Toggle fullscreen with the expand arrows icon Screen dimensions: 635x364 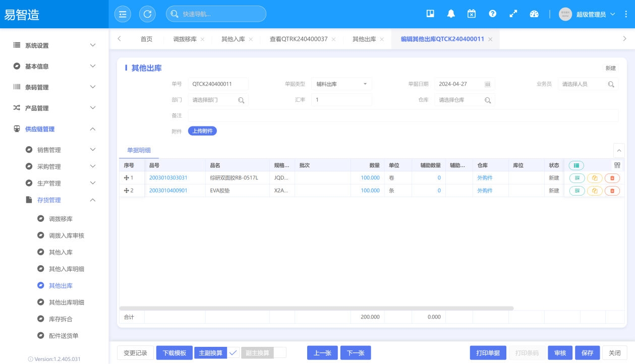(x=513, y=14)
